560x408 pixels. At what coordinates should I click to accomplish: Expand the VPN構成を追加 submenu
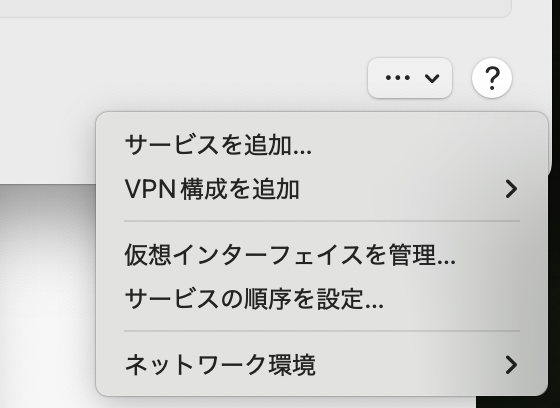322,189
